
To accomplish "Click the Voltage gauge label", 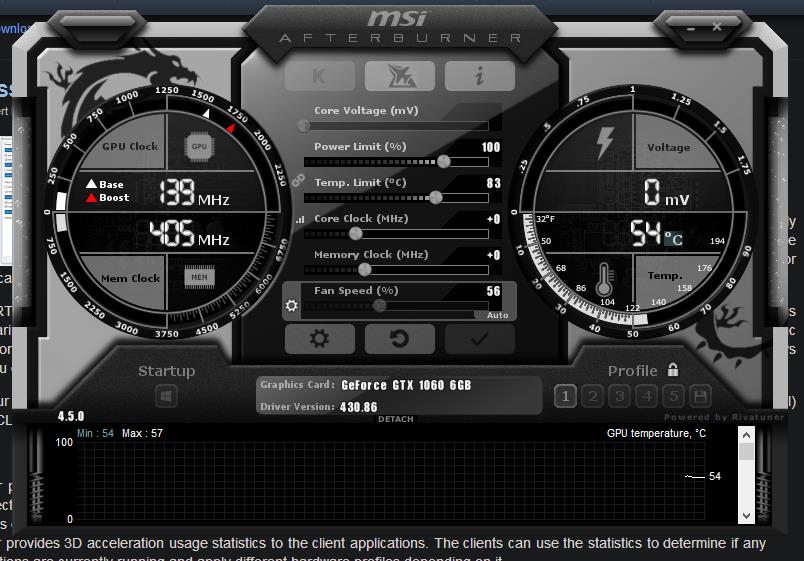I will click(x=669, y=148).
